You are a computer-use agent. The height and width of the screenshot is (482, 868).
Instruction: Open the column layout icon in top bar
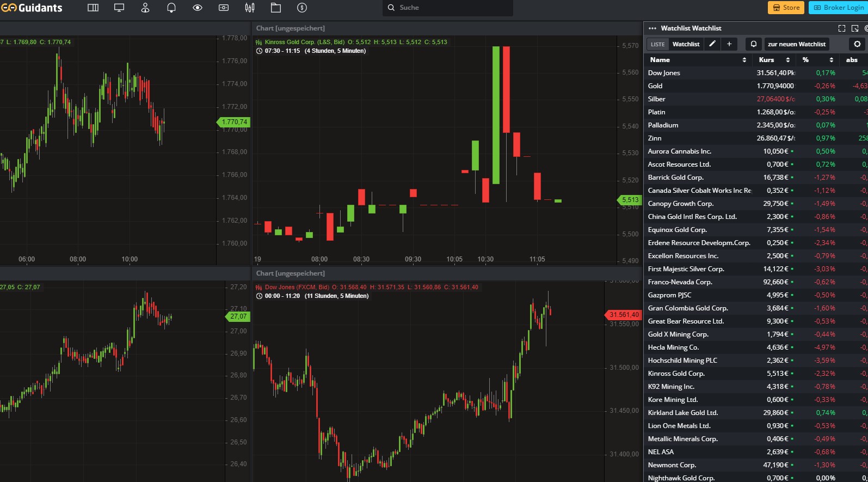point(93,8)
